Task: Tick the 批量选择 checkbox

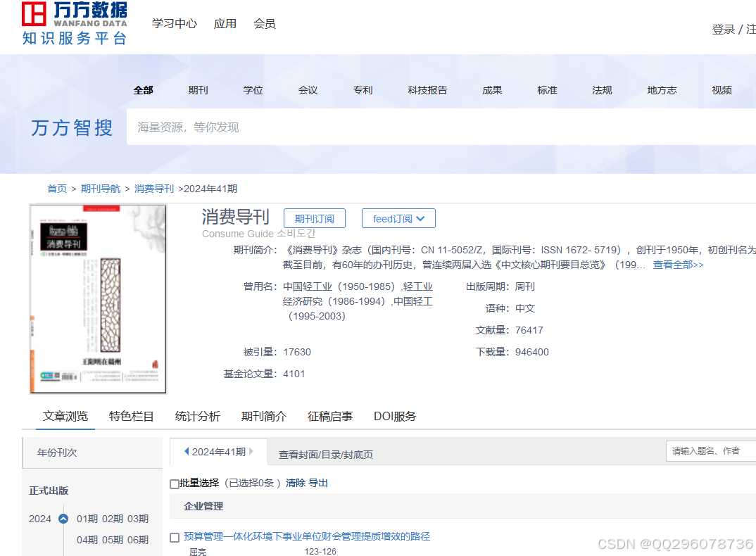Action: pos(175,484)
